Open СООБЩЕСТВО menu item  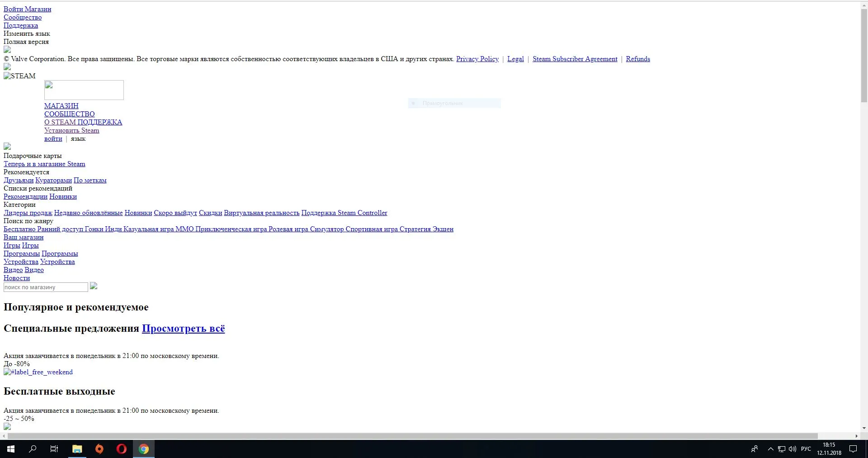coord(70,114)
